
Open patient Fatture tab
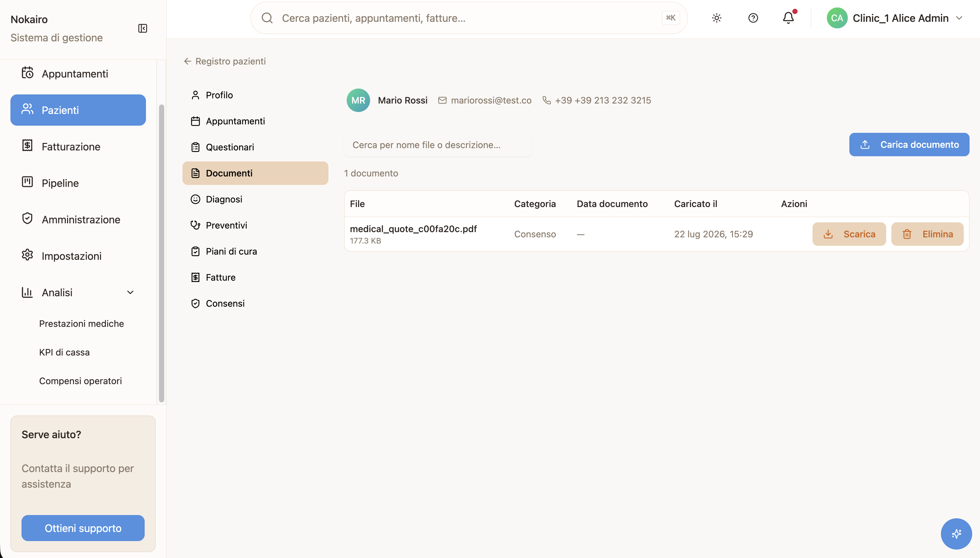pyautogui.click(x=255, y=277)
